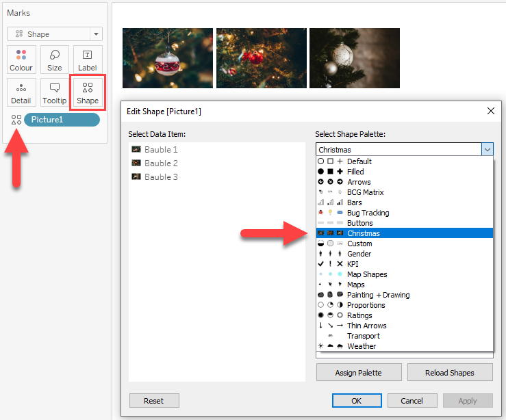Choose the Bug Tracking palette
506x420 pixels.
tap(368, 213)
